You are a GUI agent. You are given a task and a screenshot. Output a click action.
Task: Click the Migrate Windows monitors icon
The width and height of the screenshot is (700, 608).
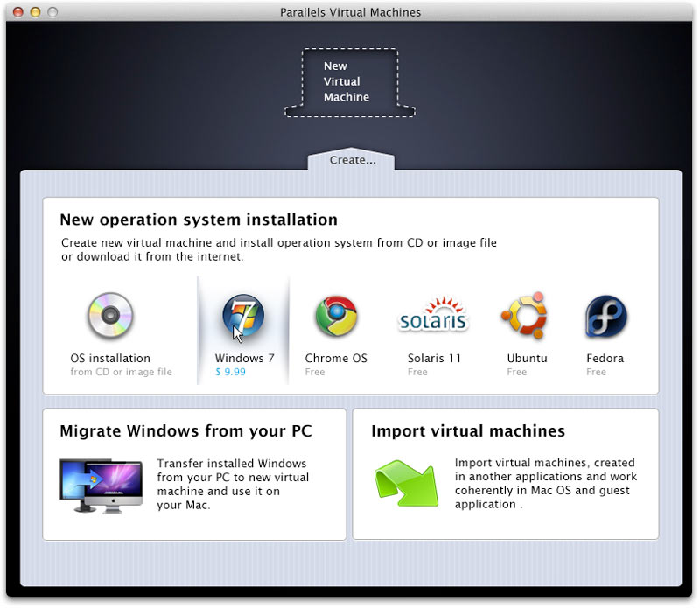click(x=101, y=484)
